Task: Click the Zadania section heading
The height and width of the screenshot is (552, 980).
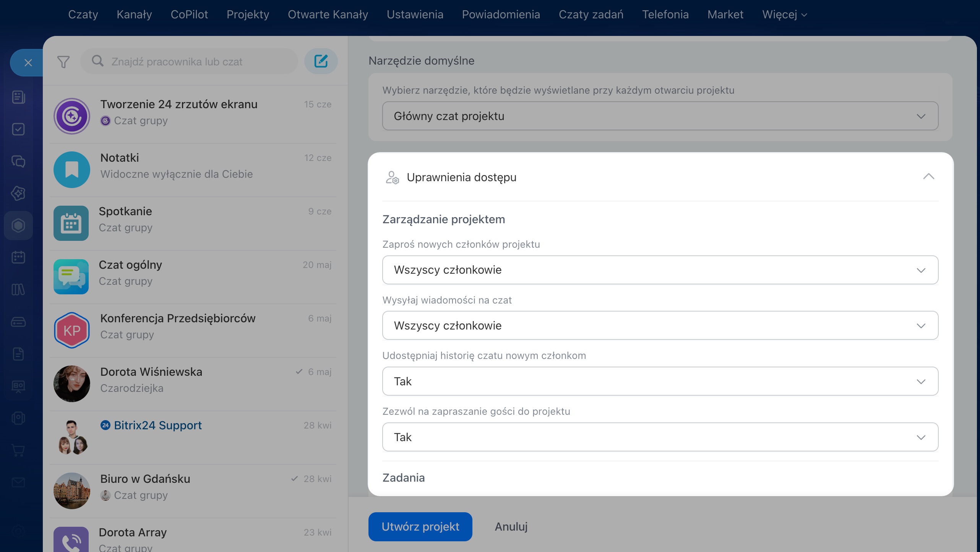Action: tap(404, 478)
